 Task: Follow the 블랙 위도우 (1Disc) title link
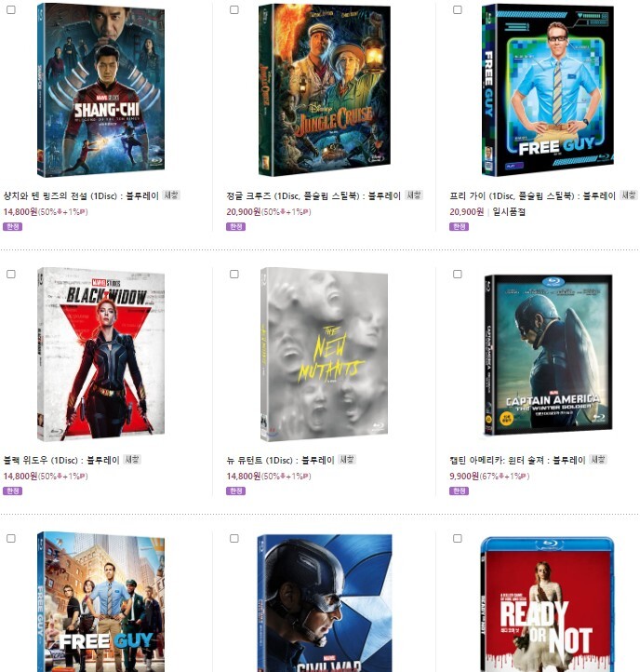pos(61,461)
